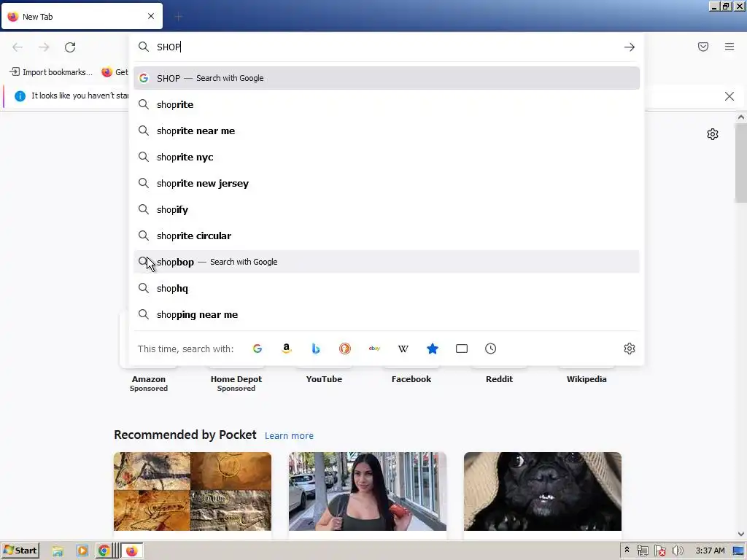Search history using the clock icon
Image resolution: width=747 pixels, height=560 pixels.
pos(491,349)
